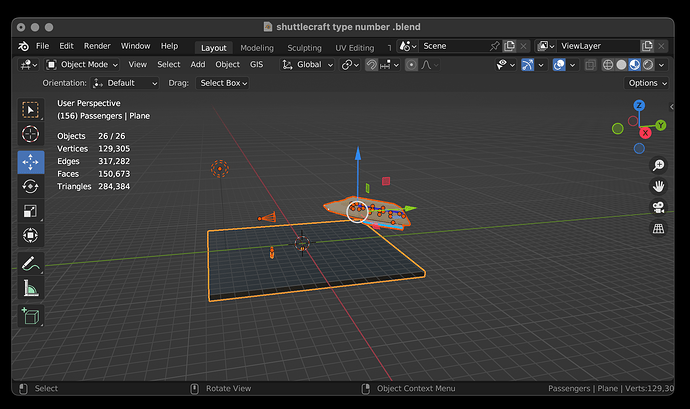Viewport: 690px width, 409px height.
Task: Toggle the snapping magnet
Action: click(371, 65)
